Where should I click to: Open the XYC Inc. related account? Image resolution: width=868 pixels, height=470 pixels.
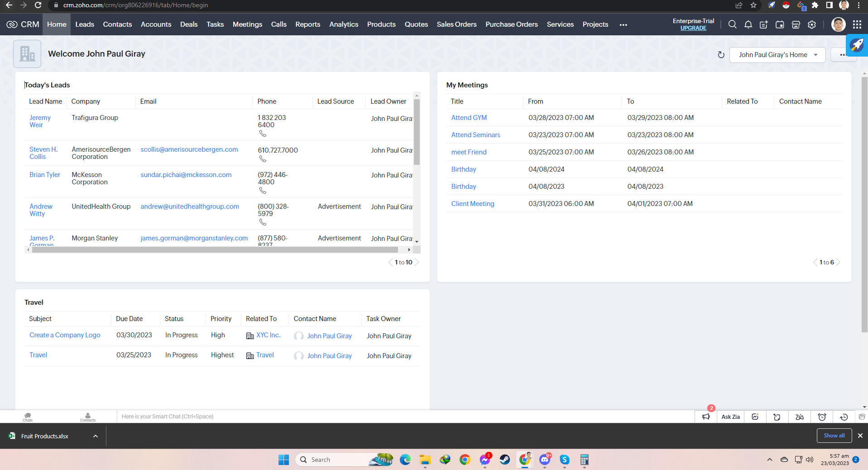click(x=269, y=335)
